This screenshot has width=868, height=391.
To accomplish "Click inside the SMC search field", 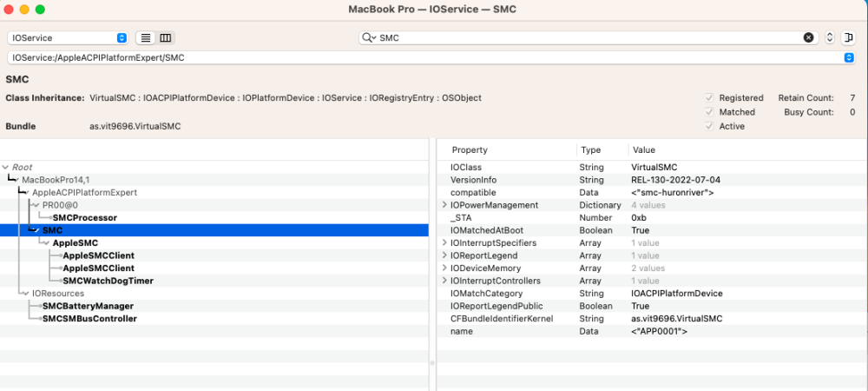I will [x=589, y=37].
